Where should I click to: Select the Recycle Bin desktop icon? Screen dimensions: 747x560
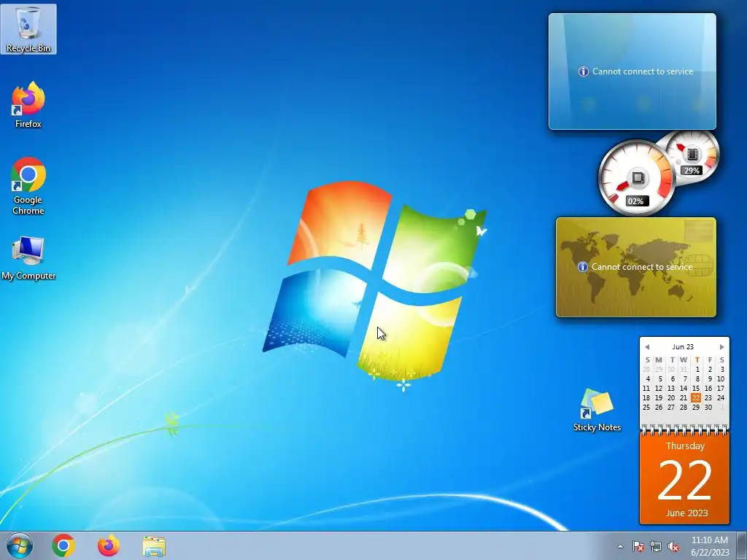(28, 29)
